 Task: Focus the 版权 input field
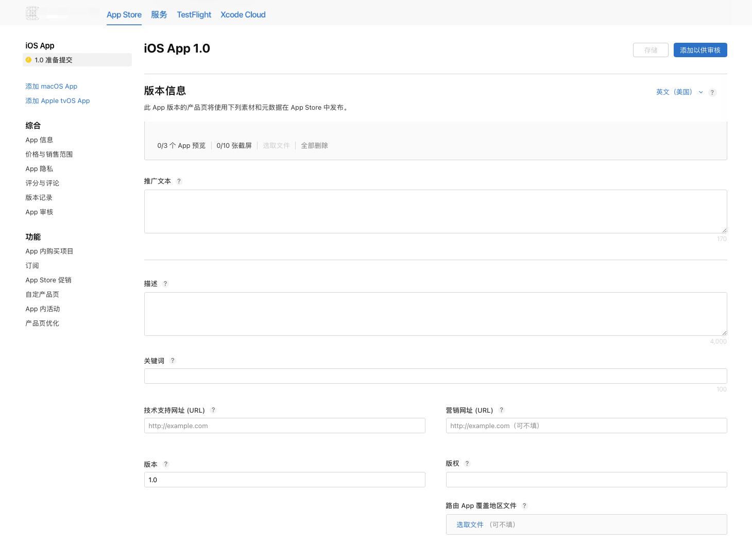coord(587,480)
